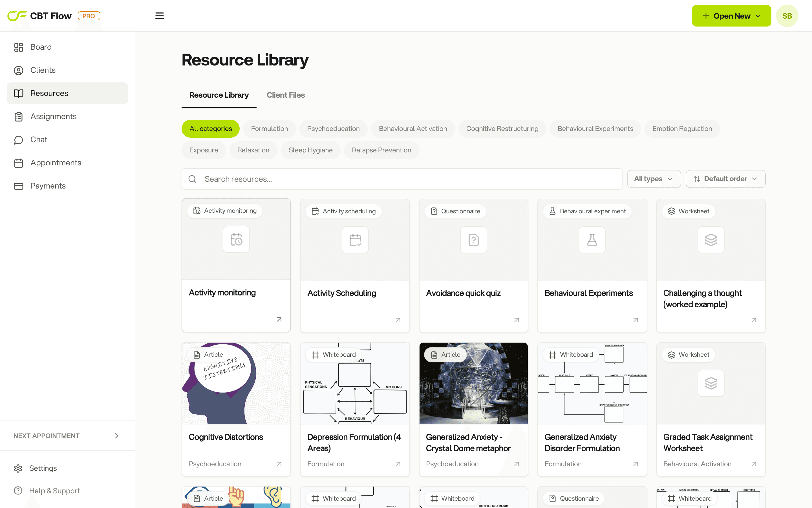Click the Activity monitoring card center icon
812x508 pixels.
pyautogui.click(x=236, y=240)
